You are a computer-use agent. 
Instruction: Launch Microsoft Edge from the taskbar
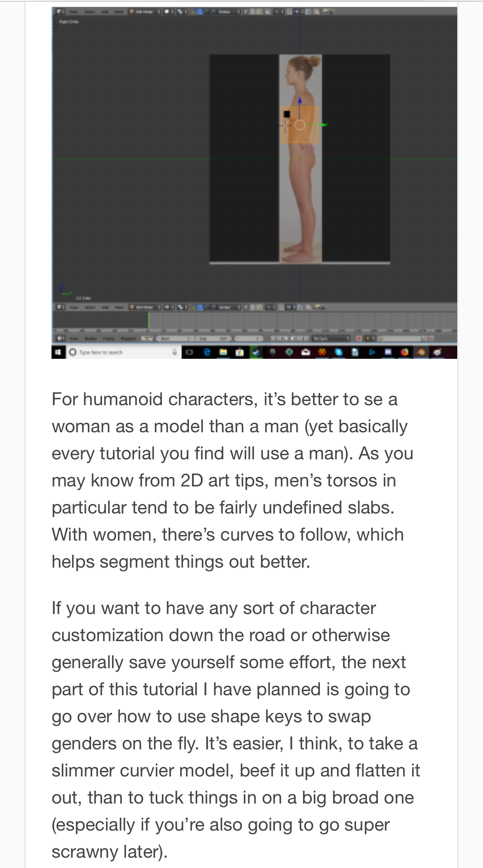[207, 352]
